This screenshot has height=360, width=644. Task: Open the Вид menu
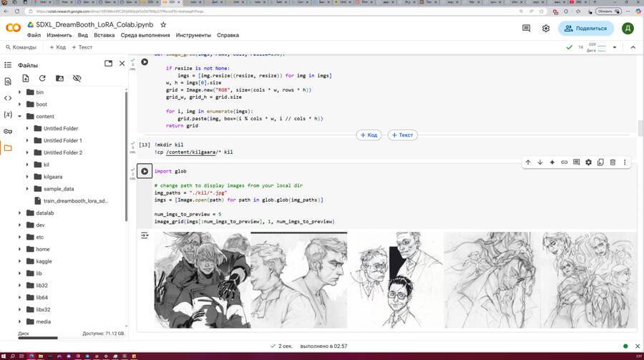click(x=82, y=35)
